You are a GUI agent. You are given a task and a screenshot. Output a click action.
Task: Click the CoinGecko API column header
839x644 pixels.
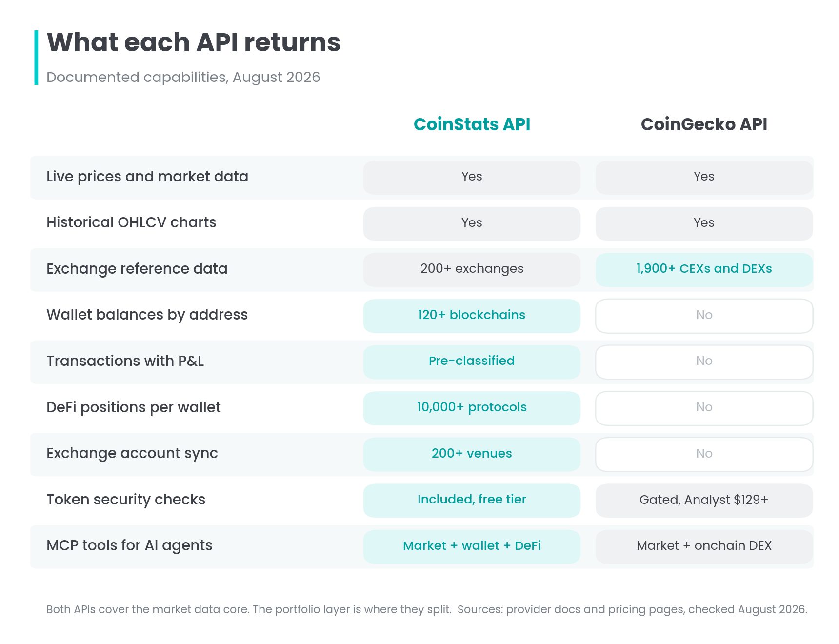tap(704, 124)
